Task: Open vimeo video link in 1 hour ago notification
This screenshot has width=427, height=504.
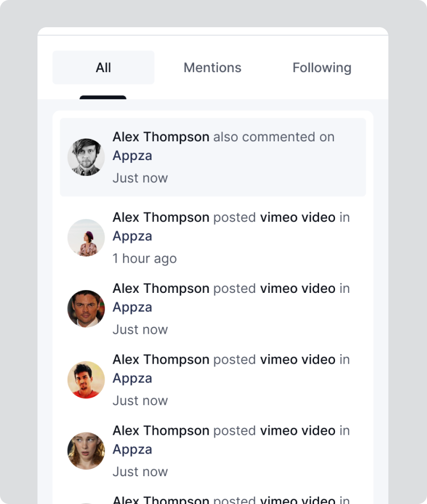Action: point(298,217)
